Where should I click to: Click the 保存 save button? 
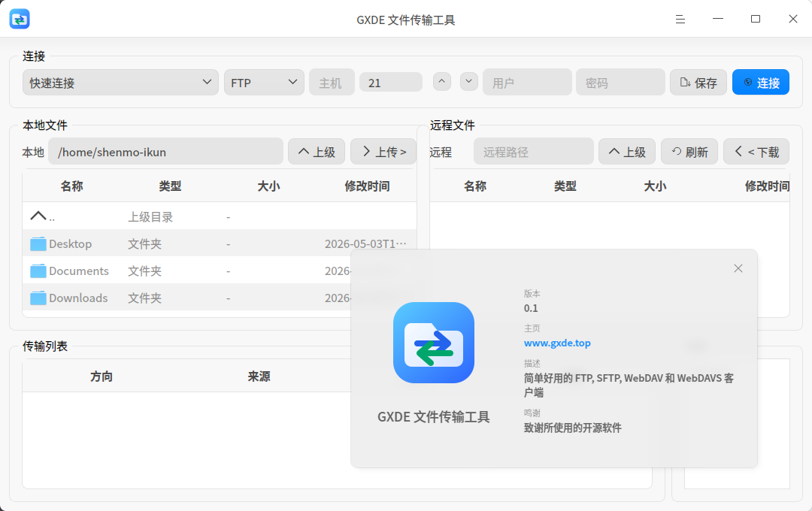(698, 83)
